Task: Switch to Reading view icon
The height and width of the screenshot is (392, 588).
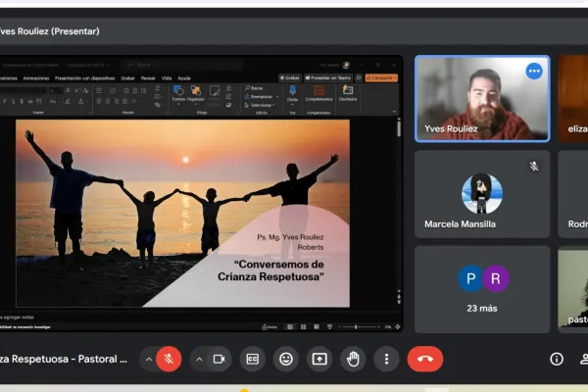Action: coord(317,327)
